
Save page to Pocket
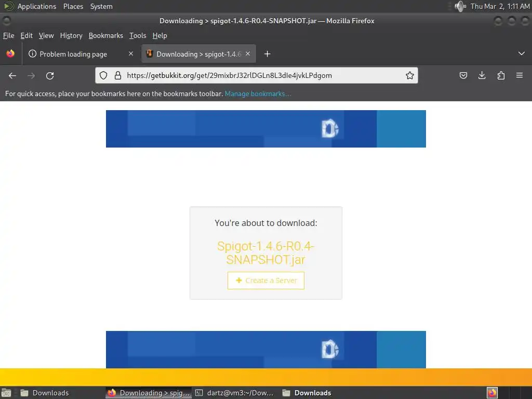463,75
